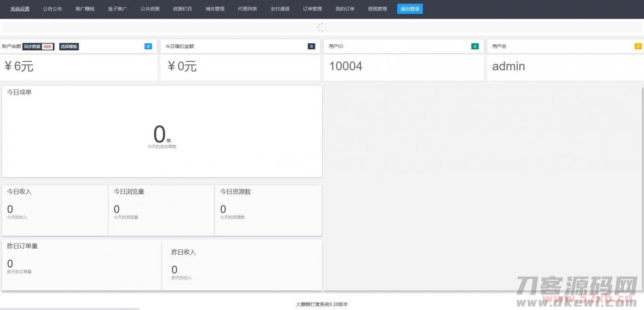This screenshot has height=310, width=644.
Task: Click the dark star icon on 今日暗扣金额 card
Action: pyautogui.click(x=311, y=46)
